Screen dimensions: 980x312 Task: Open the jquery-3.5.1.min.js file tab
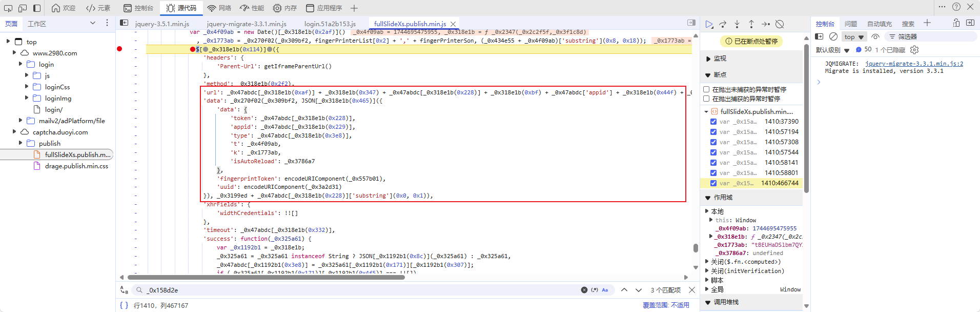(x=162, y=24)
